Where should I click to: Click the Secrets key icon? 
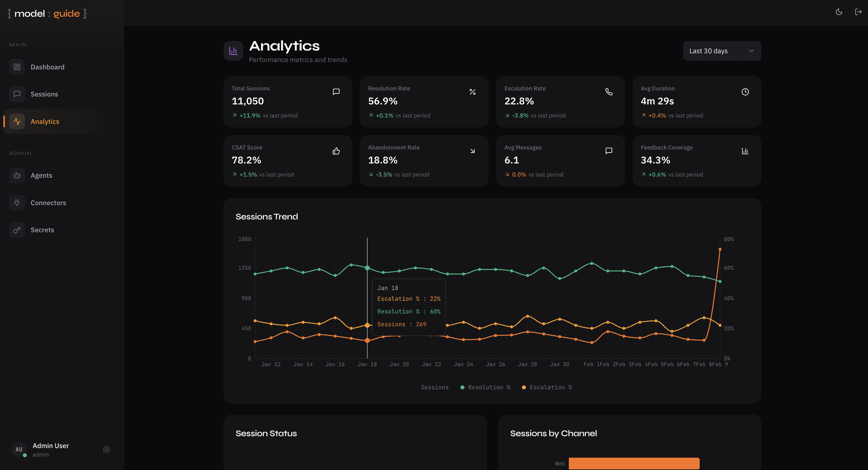tap(17, 230)
